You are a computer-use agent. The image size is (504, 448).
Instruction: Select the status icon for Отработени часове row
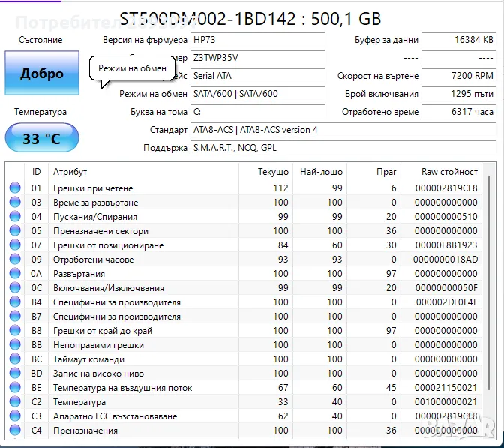point(14,260)
